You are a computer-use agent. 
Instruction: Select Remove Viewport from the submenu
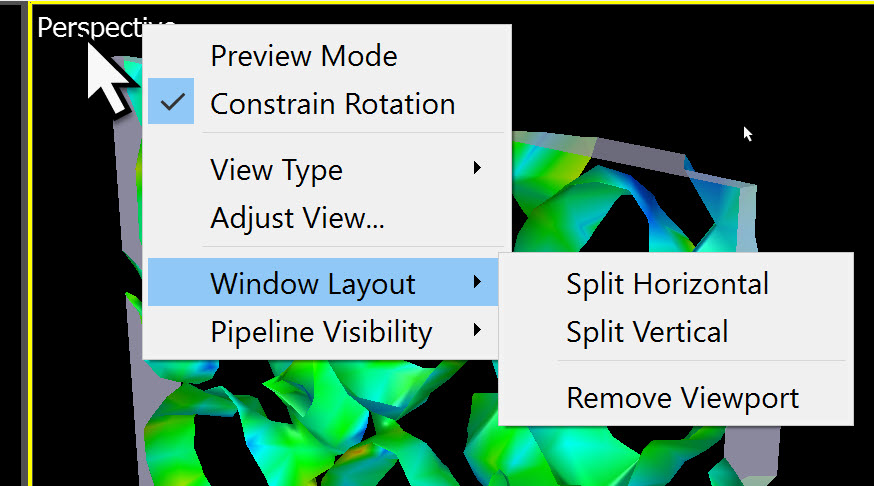tap(682, 398)
